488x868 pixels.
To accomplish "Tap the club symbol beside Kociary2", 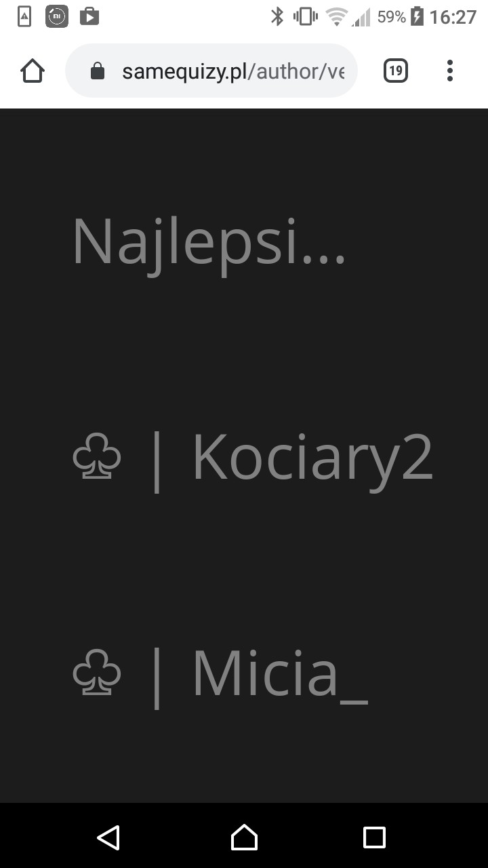I will [x=97, y=457].
